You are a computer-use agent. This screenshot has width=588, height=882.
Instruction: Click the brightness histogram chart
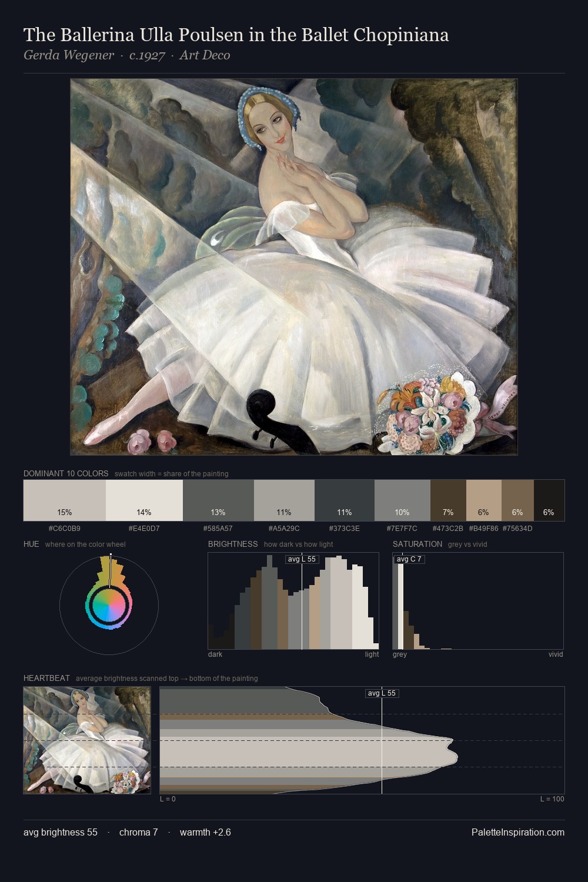point(293,601)
